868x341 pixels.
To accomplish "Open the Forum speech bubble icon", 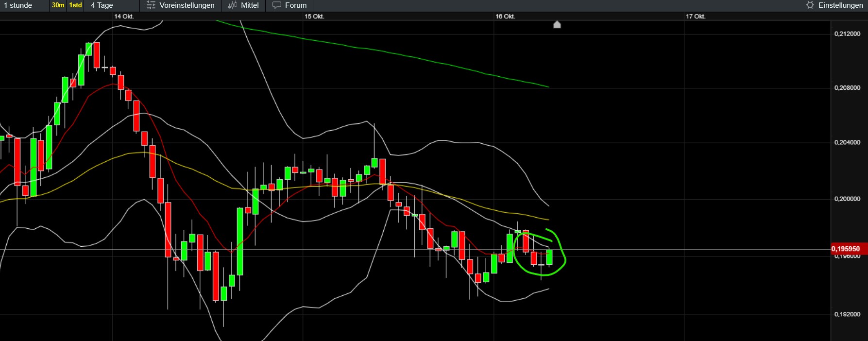I will point(276,5).
